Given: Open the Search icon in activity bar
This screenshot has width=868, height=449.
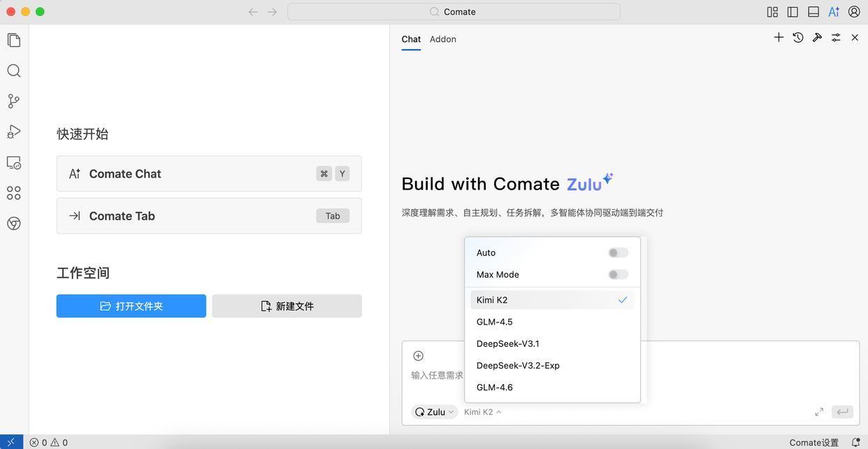Looking at the screenshot, I should click(14, 71).
